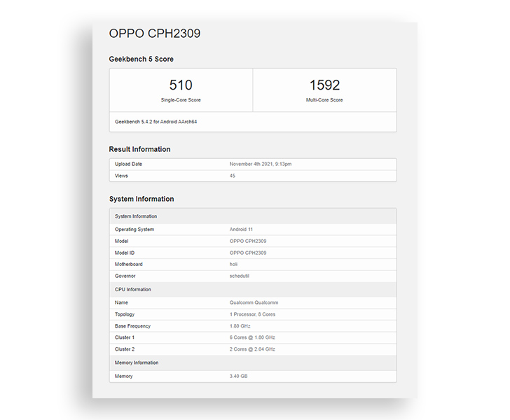Click the Geekbench 5 Score heading
This screenshot has width=510, height=420.
(x=142, y=59)
